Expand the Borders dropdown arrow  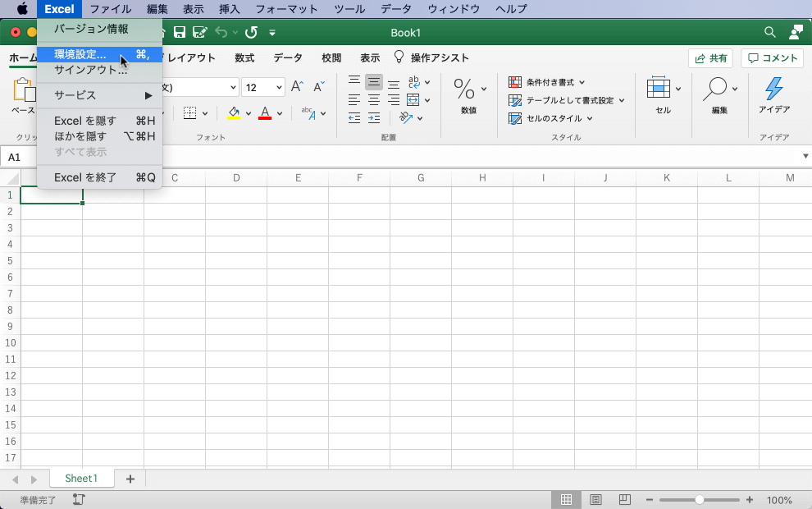tap(205, 113)
